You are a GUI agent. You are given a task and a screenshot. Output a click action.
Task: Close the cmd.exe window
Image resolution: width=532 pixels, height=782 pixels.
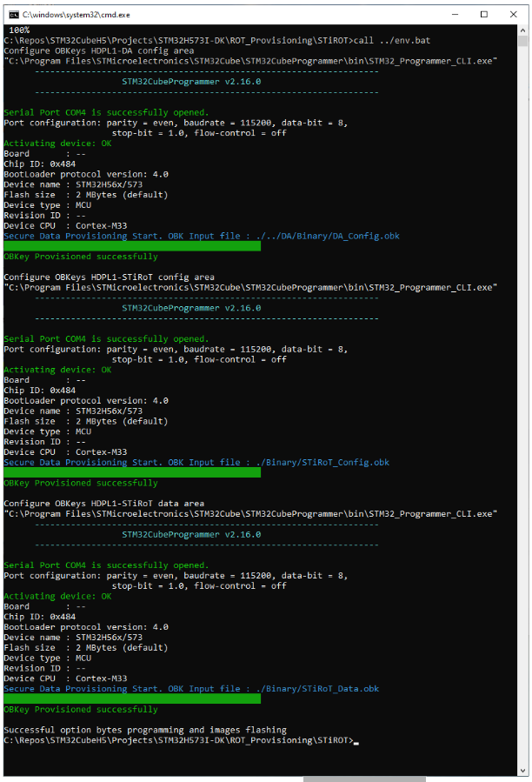coord(513,14)
